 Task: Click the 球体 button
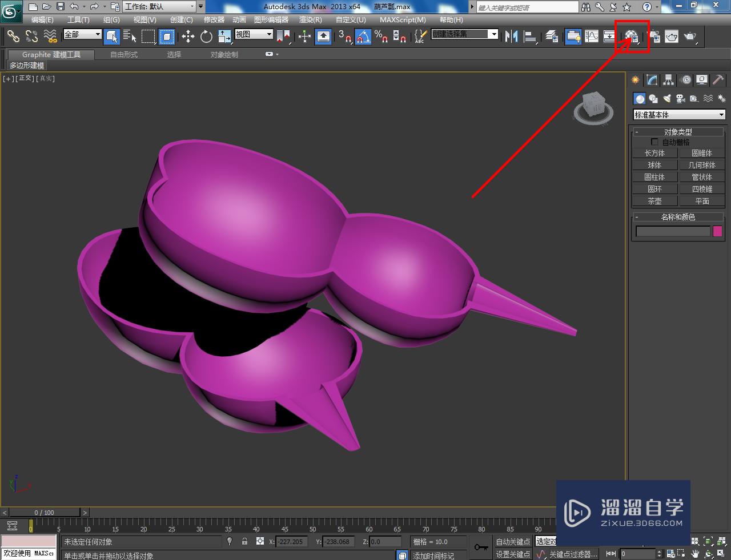tap(654, 165)
